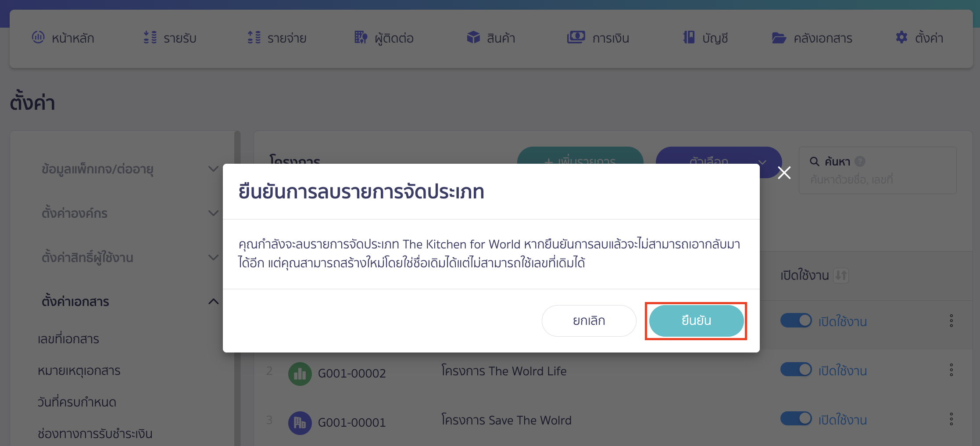Open the ผู้ติดต่อ contacts icon
The height and width of the screenshot is (446, 980).
click(x=361, y=37)
